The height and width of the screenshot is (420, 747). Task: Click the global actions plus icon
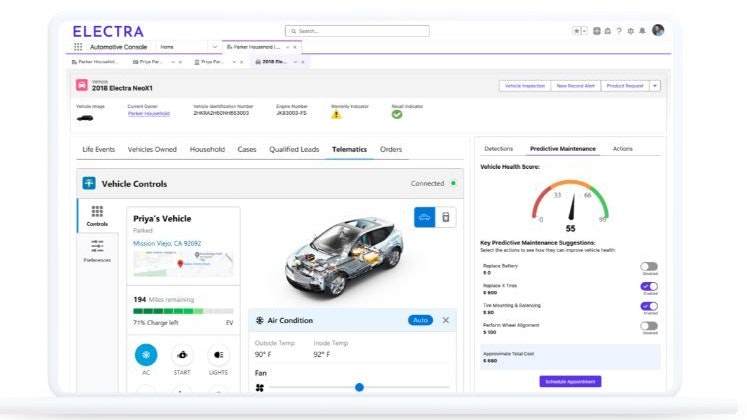(596, 31)
